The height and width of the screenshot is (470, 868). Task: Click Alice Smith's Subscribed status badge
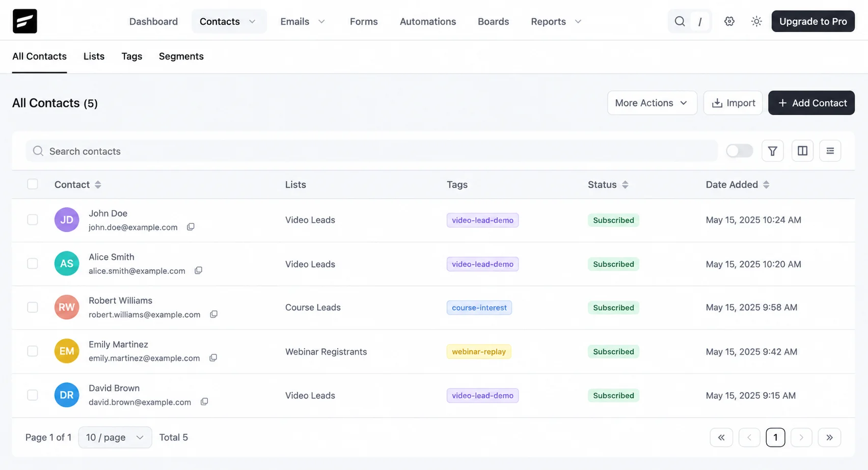[613, 264]
